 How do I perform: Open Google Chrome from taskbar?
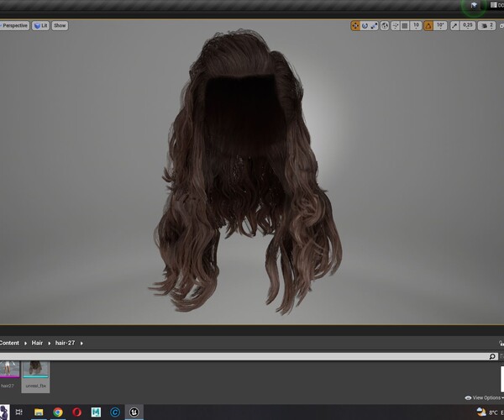tap(58, 412)
